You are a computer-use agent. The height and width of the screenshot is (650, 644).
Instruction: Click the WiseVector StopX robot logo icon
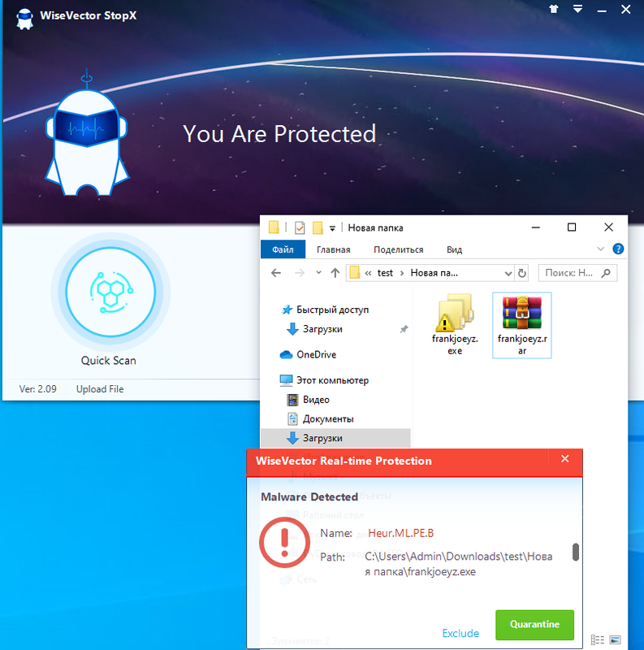tap(24, 19)
